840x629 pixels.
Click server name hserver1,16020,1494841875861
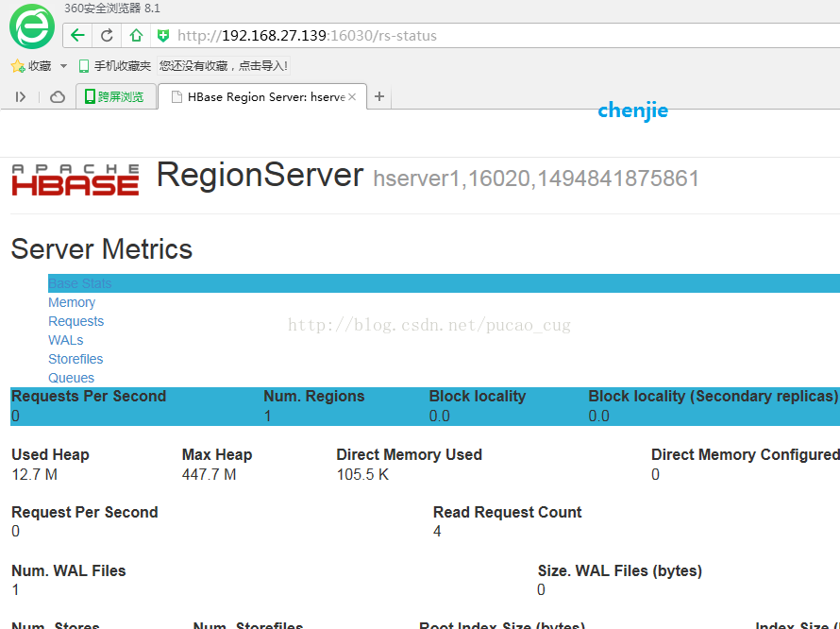(536, 178)
